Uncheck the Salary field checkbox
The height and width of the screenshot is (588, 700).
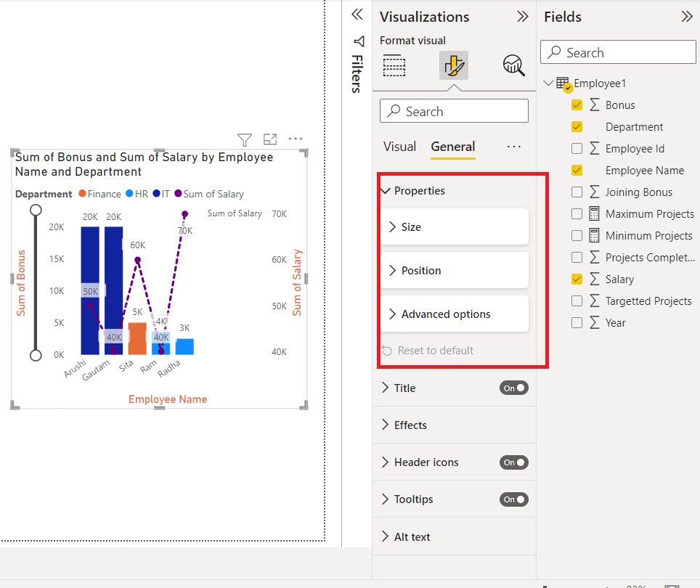point(577,279)
